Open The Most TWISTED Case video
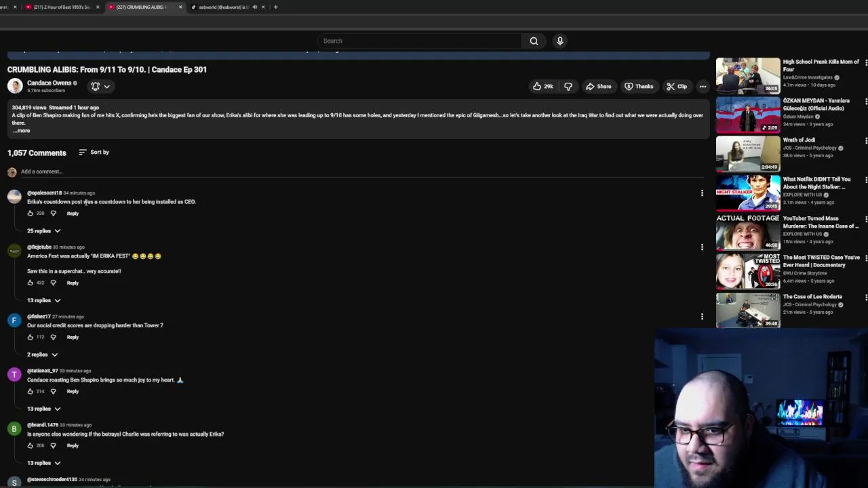Image resolution: width=868 pixels, height=488 pixels. 748,271
